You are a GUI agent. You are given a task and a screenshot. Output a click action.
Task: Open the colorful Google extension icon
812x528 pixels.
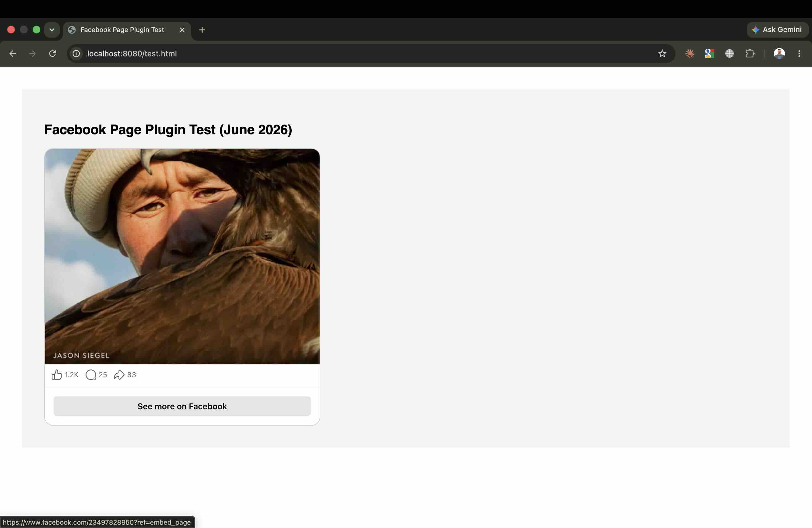(x=710, y=54)
